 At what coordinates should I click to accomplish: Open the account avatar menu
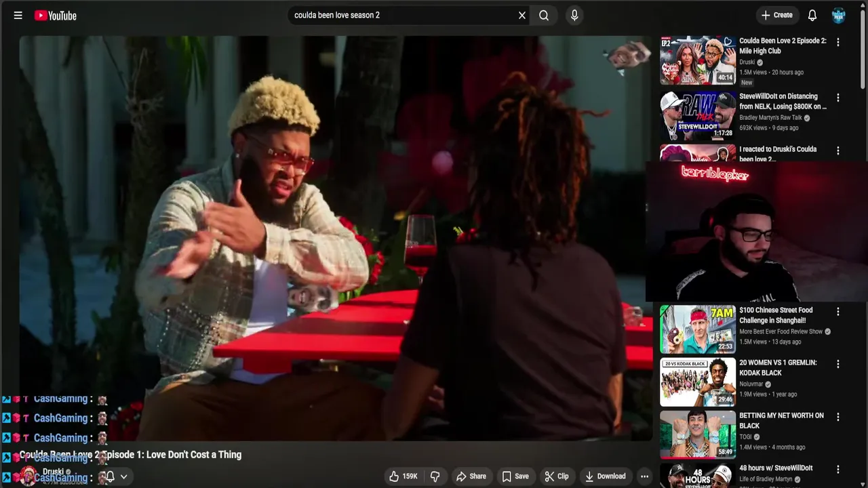point(839,15)
